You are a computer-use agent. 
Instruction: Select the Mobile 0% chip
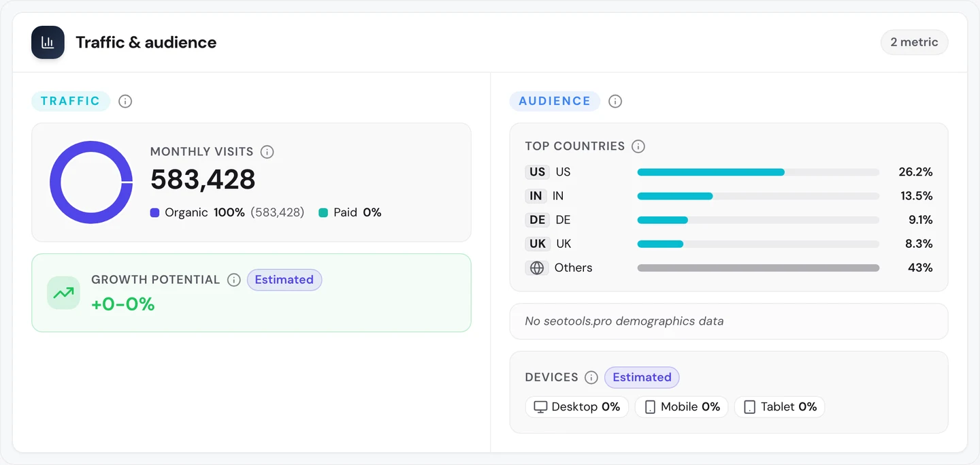tap(682, 407)
